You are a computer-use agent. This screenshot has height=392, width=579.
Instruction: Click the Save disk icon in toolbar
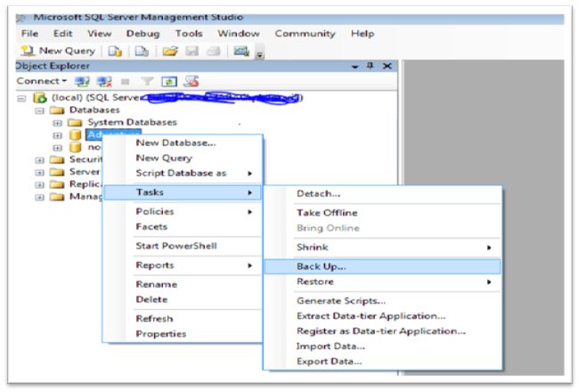point(192,51)
